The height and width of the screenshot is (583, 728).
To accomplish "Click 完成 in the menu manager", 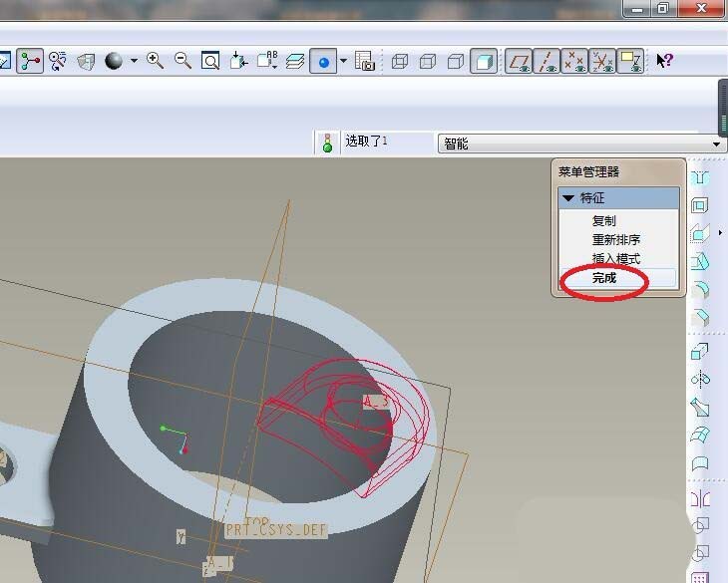I will point(604,278).
